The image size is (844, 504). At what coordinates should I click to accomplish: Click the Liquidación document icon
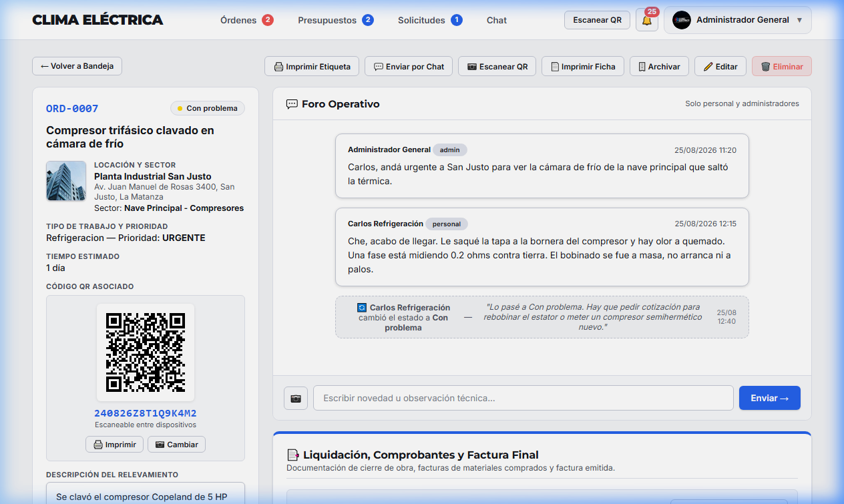point(292,455)
